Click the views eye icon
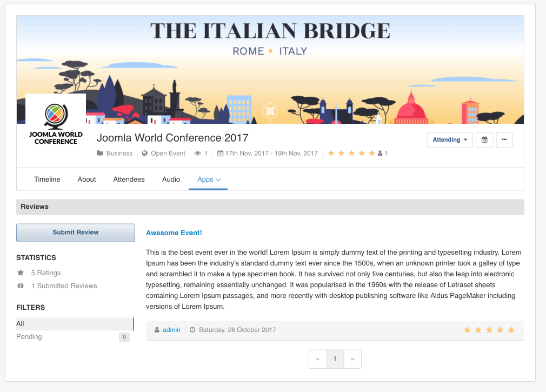 pos(198,154)
